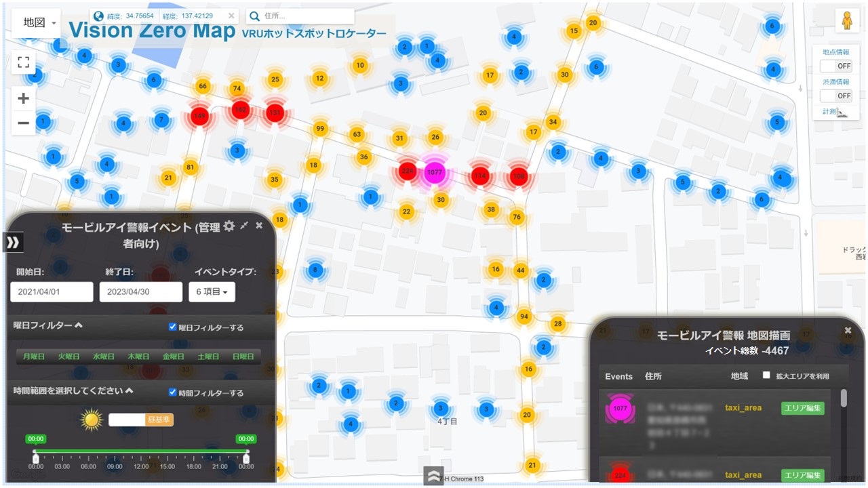This screenshot has height=488, width=868.
Task: Select 日曜日 in weekday filter
Action: 243,357
